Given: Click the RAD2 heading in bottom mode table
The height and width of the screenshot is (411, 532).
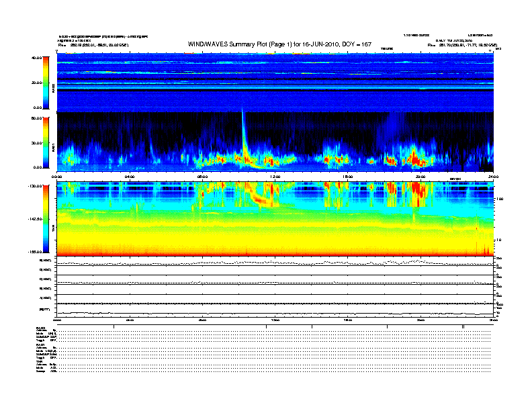Looking at the screenshot, I should pos(41,328).
